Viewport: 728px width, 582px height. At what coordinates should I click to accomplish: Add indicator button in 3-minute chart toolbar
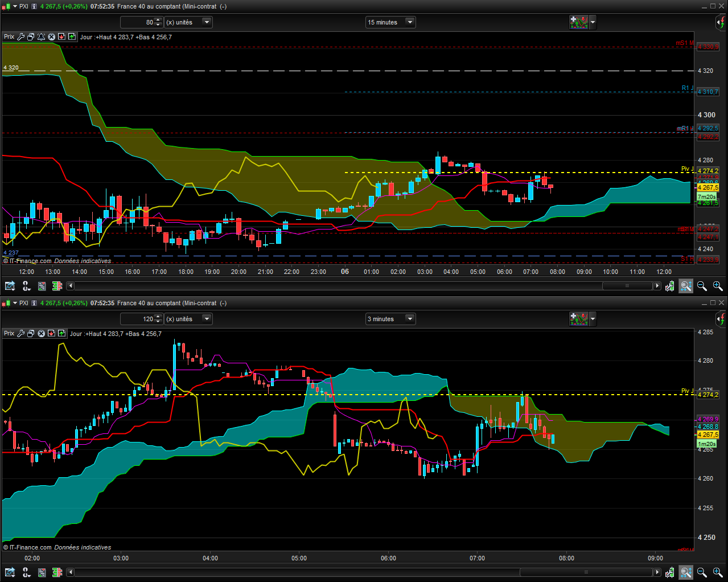coord(579,319)
